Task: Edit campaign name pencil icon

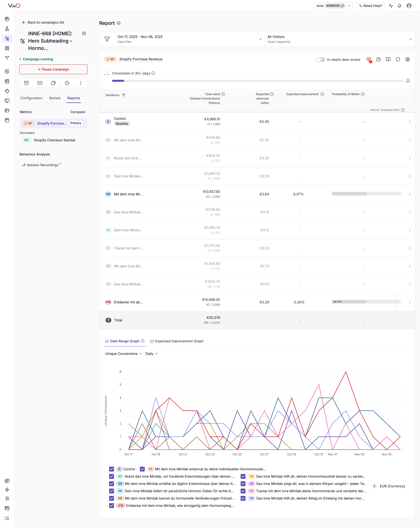Action: (84, 34)
